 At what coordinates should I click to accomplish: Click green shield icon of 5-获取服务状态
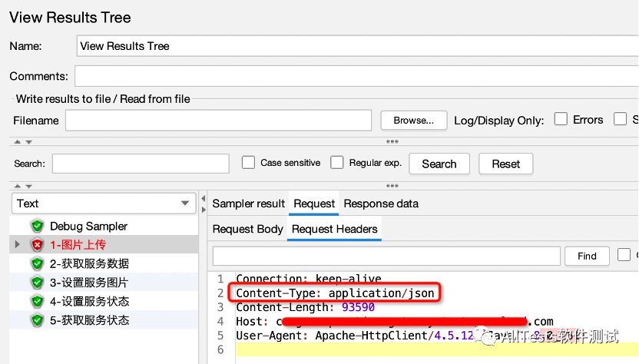coord(37,320)
